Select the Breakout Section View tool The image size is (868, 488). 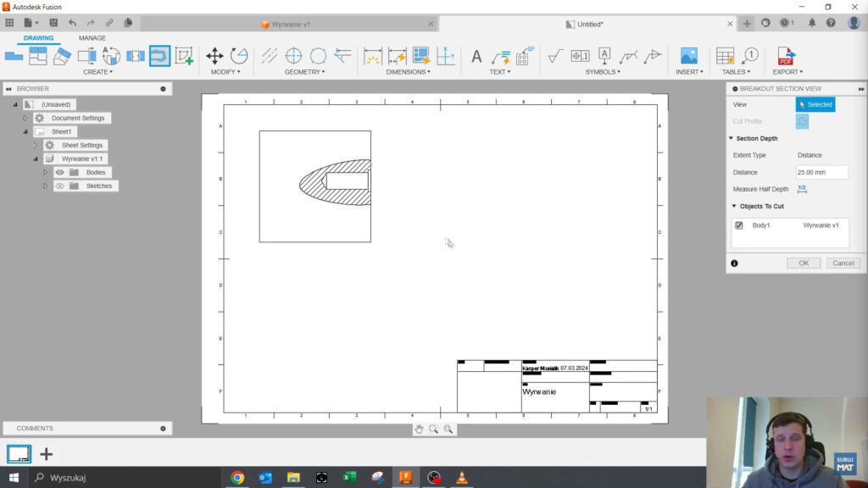pyautogui.click(x=159, y=55)
